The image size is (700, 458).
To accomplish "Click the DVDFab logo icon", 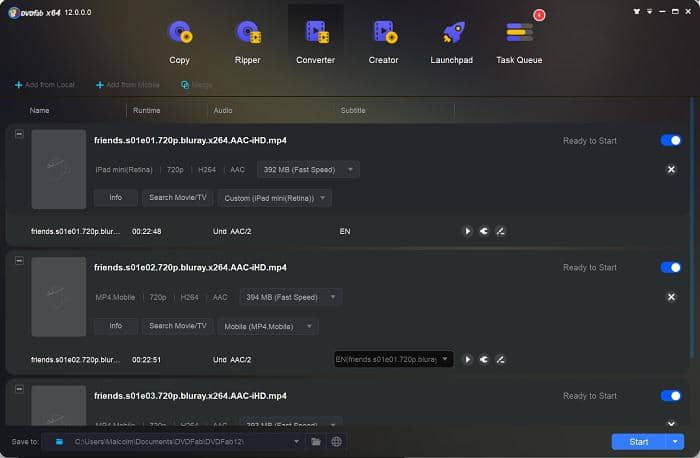I will tap(14, 12).
